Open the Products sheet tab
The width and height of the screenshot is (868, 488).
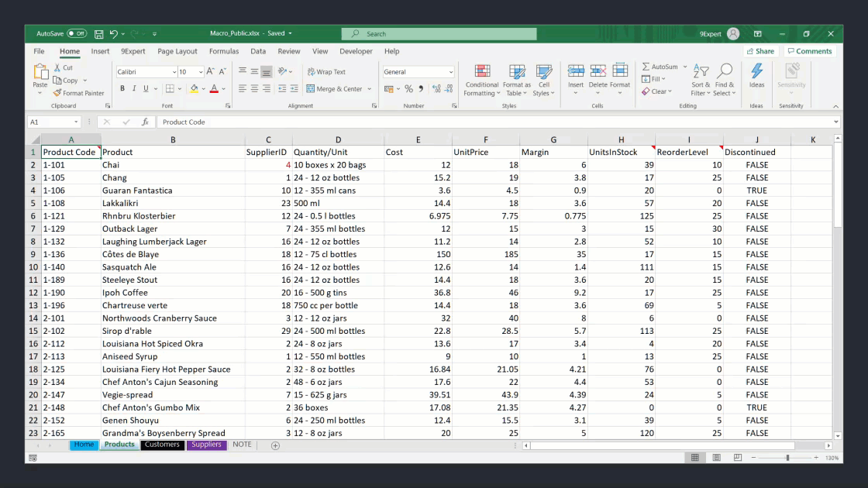click(119, 445)
